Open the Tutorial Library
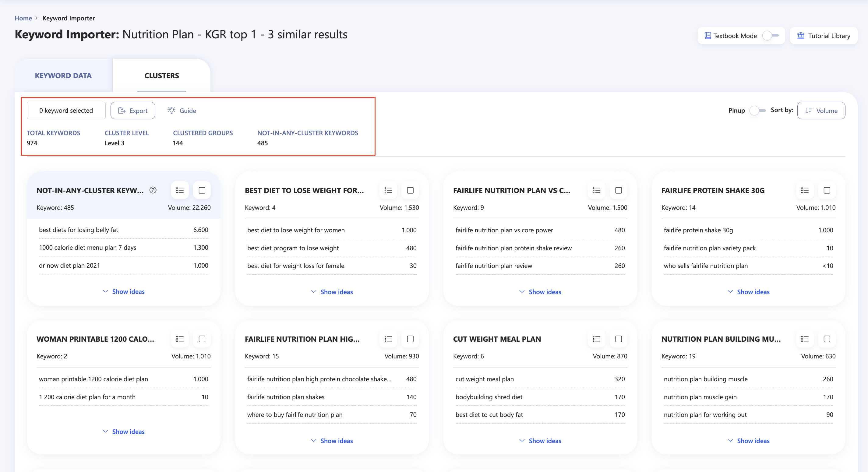The height and width of the screenshot is (472, 868). (x=823, y=36)
